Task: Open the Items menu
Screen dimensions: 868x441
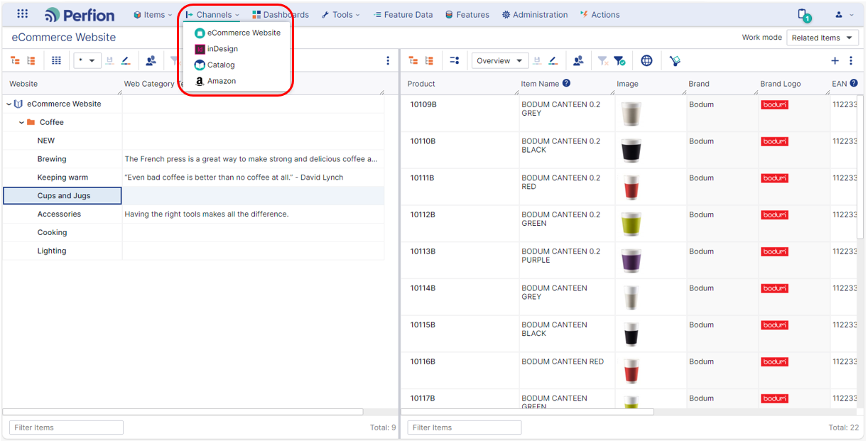Action: 153,14
